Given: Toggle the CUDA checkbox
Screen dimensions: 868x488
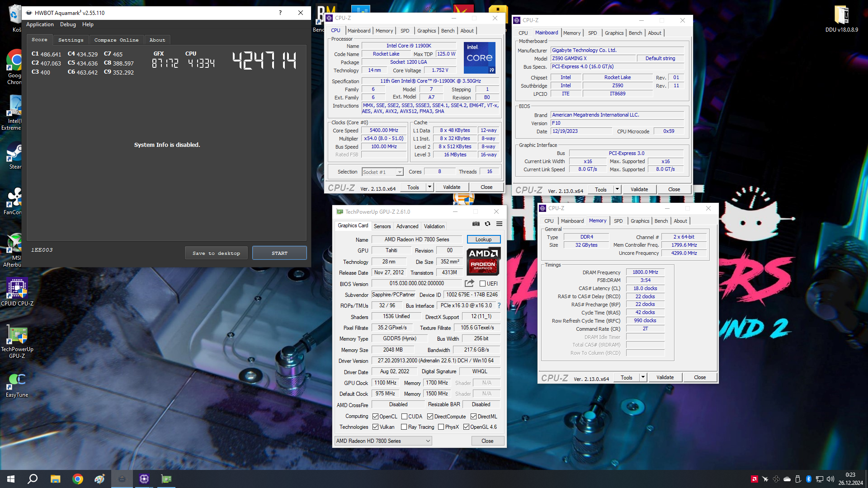Looking at the screenshot, I should (404, 417).
